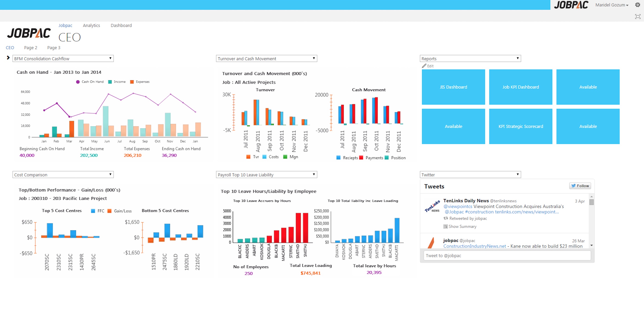The image size is (644, 324).
Task: Open tenlinks.com news link in tweet
Action: (526, 212)
